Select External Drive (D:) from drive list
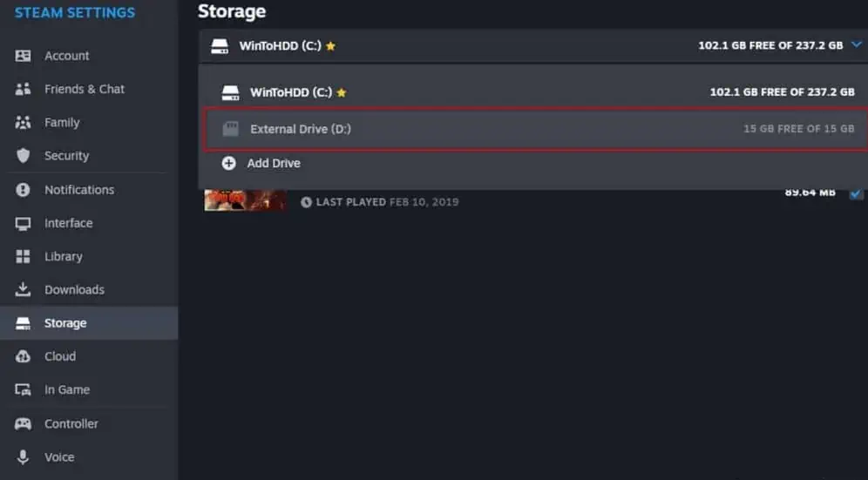868x480 pixels. pyautogui.click(x=301, y=129)
